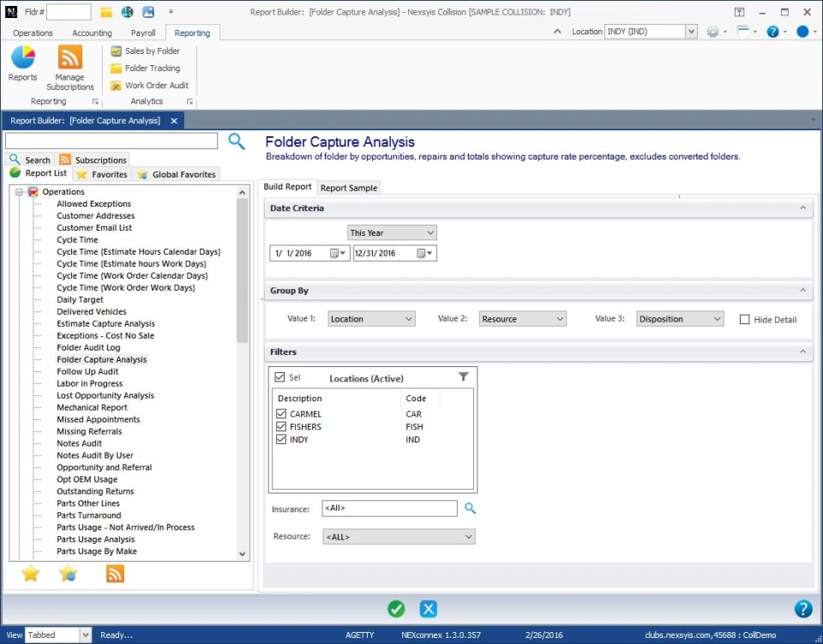Select Work Order Audit button
Screen dimensions: 823x644
click(x=156, y=86)
